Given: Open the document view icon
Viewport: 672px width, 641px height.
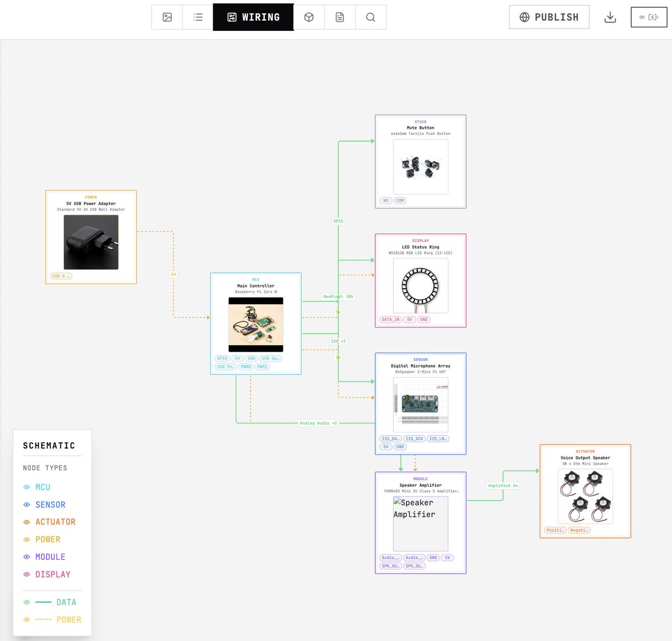Looking at the screenshot, I should click(x=340, y=17).
